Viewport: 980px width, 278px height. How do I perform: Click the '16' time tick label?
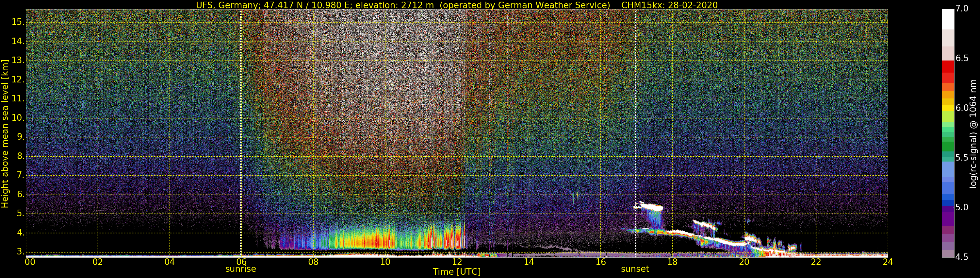[600, 262]
